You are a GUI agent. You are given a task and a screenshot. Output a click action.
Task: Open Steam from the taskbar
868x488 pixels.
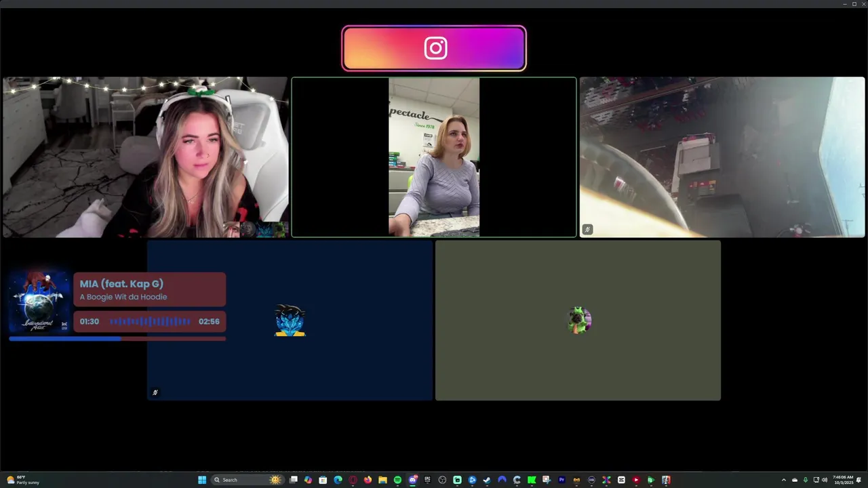point(487,480)
